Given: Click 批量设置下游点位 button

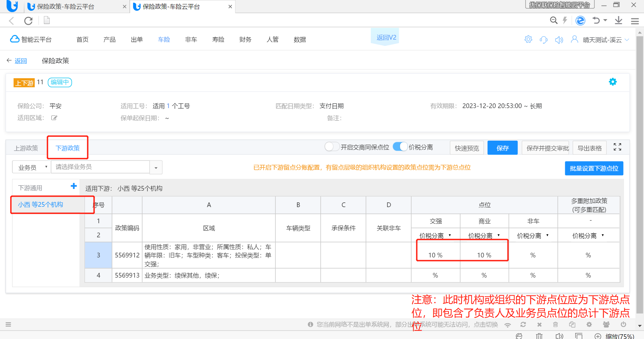Looking at the screenshot, I should pyautogui.click(x=594, y=168).
